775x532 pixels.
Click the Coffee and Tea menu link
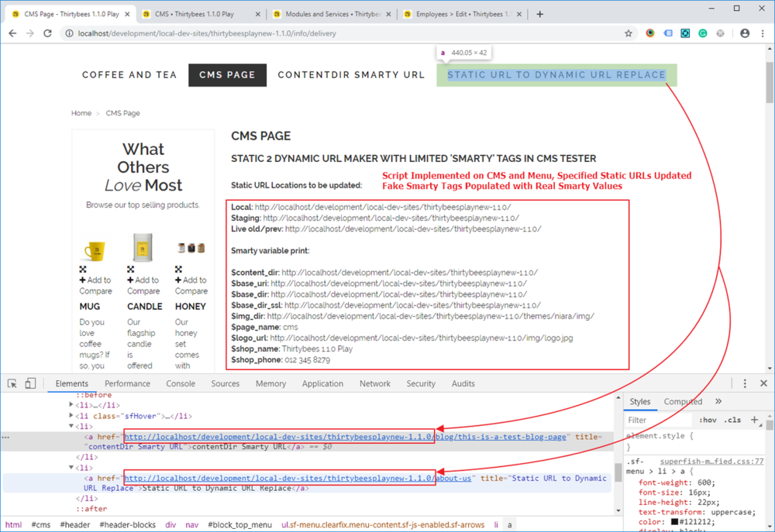tap(129, 75)
